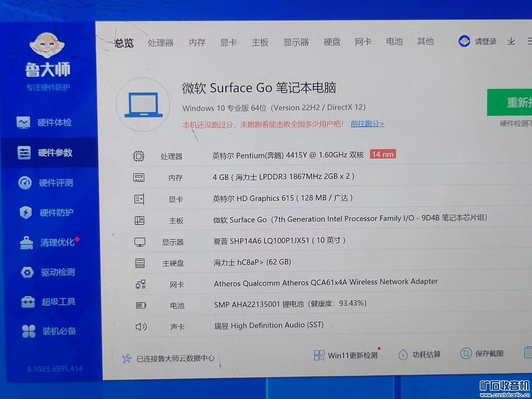Click the green 重新 rescan button
The width and height of the screenshot is (532, 399).
[x=510, y=102]
